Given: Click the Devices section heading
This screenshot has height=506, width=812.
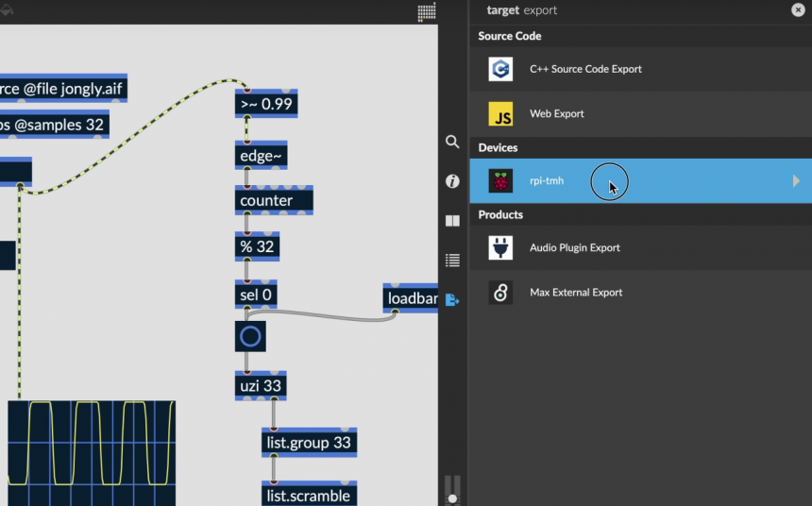Looking at the screenshot, I should tap(498, 147).
